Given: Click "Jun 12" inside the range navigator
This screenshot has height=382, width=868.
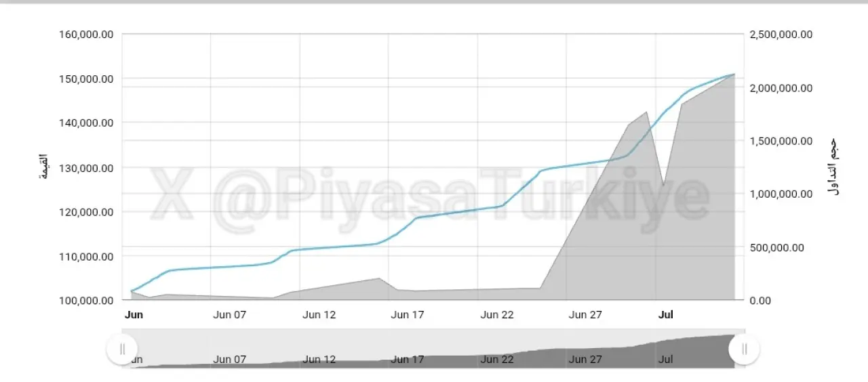Looking at the screenshot, I should click(319, 360).
